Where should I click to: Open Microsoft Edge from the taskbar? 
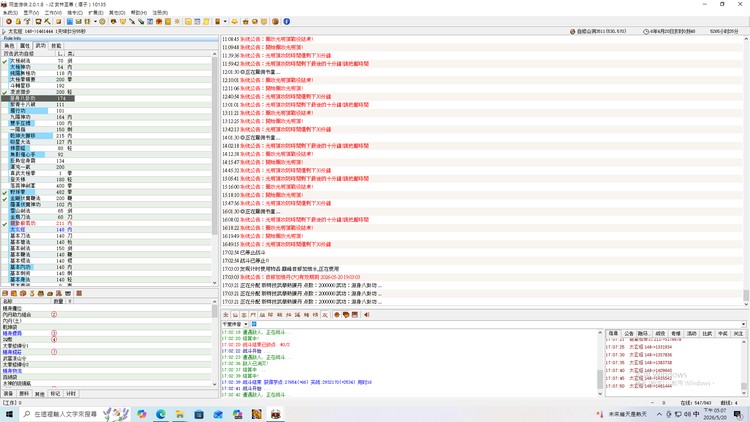click(x=161, y=414)
